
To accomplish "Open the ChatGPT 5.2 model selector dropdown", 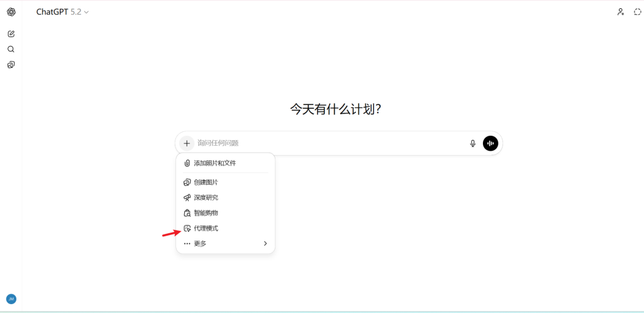I will (x=62, y=12).
